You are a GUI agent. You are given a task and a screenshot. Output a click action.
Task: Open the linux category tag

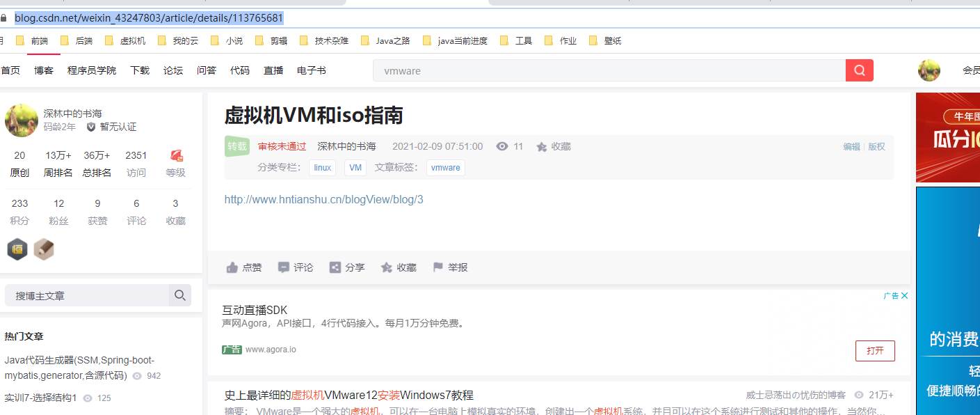point(323,167)
